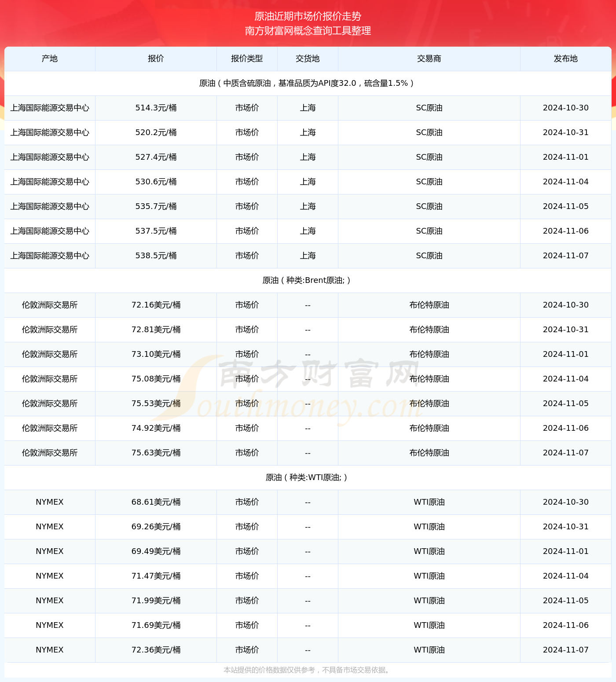Click price 537.5元/桶
Viewport: 616px width, 682px height.
[x=156, y=231]
